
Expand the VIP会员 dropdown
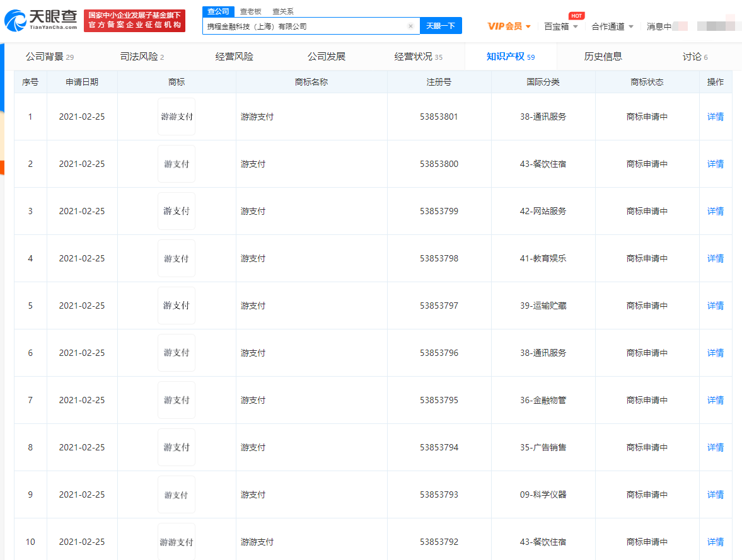(x=509, y=26)
